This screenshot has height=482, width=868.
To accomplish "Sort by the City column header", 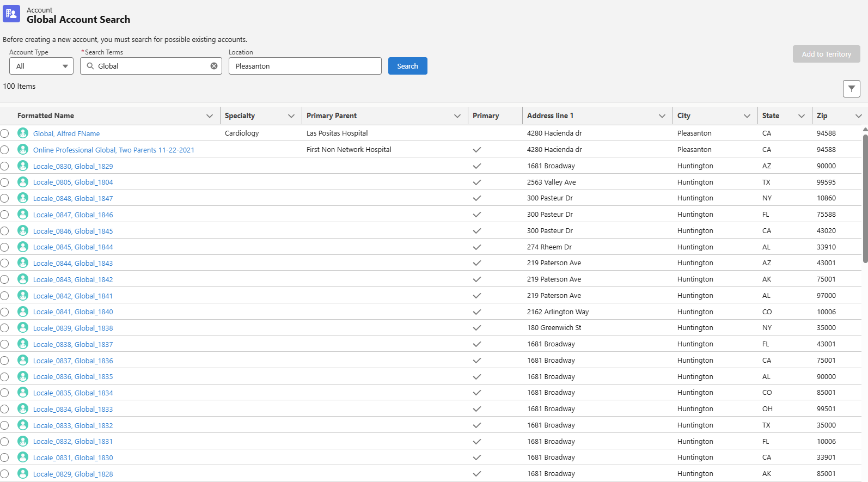I will (684, 115).
